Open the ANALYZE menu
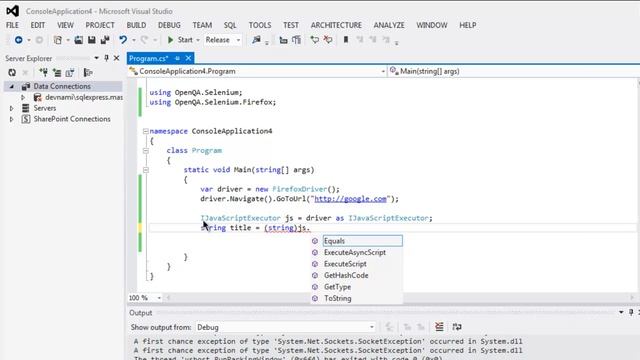The image size is (640, 360). point(389,25)
